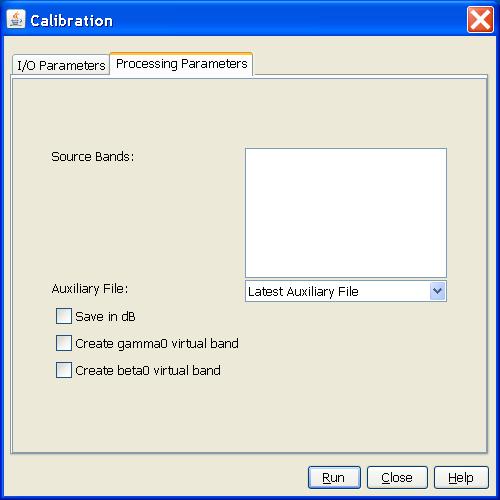Run the calibration with the Run button

[x=334, y=478]
